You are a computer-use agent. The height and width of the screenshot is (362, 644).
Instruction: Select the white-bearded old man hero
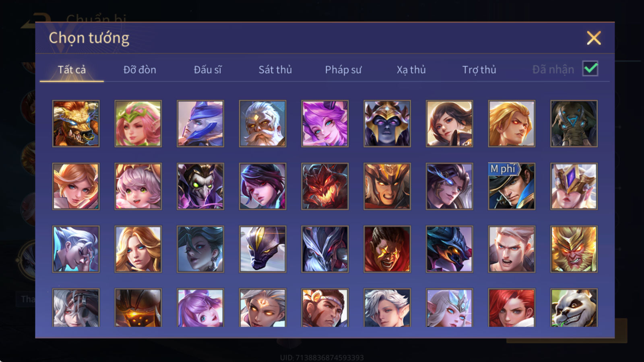[x=262, y=123]
